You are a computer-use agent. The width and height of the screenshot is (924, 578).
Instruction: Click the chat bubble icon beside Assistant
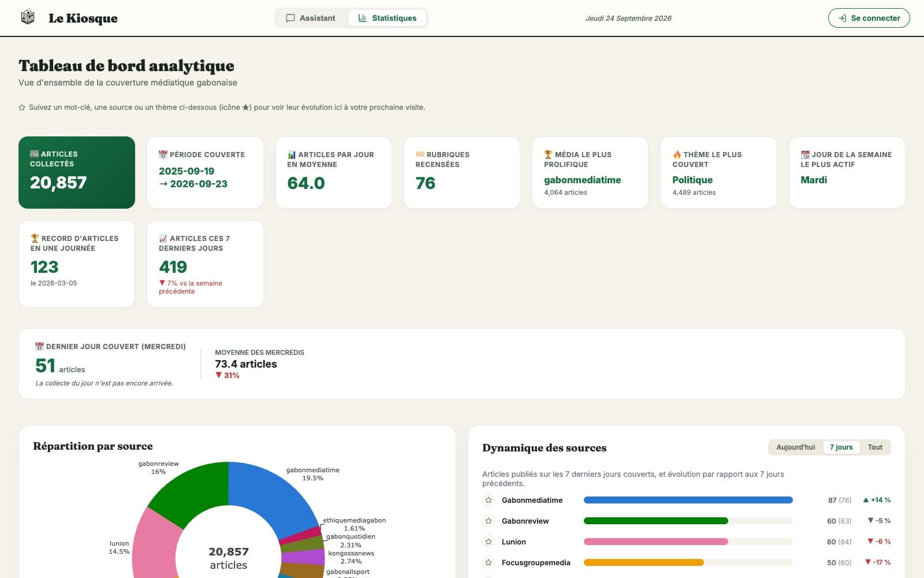pyautogui.click(x=290, y=18)
